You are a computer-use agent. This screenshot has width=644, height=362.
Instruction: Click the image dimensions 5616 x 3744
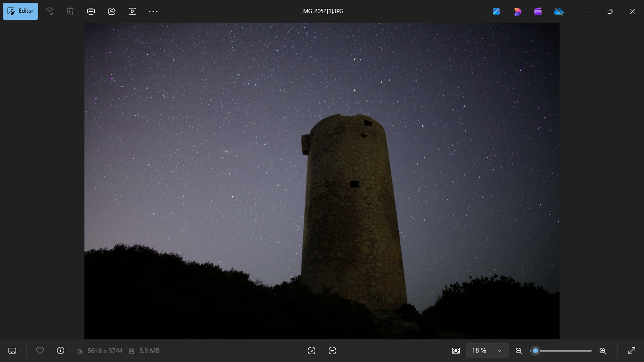click(x=105, y=351)
